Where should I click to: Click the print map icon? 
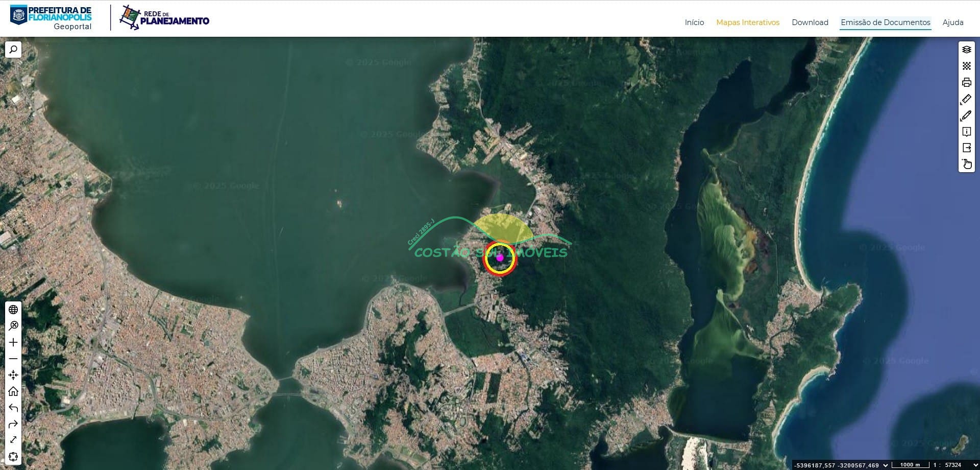click(966, 82)
